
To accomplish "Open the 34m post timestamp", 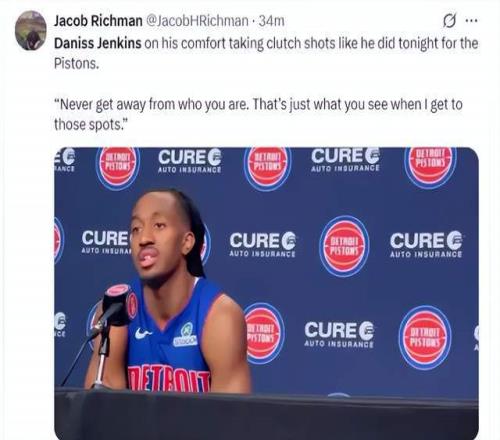I will (272, 21).
